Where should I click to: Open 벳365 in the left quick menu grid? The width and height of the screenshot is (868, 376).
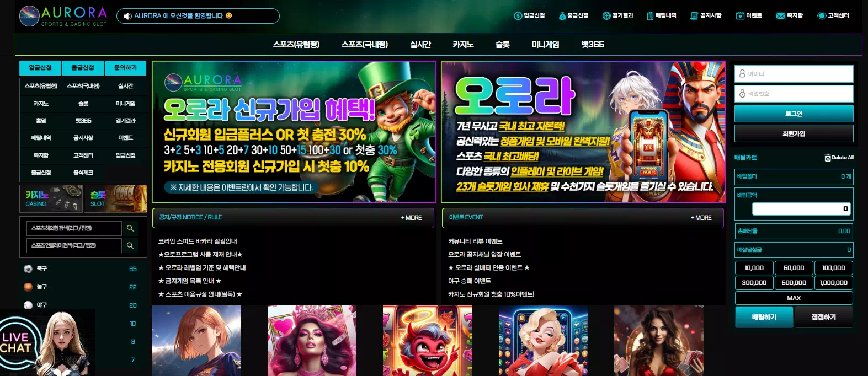pos(83,121)
